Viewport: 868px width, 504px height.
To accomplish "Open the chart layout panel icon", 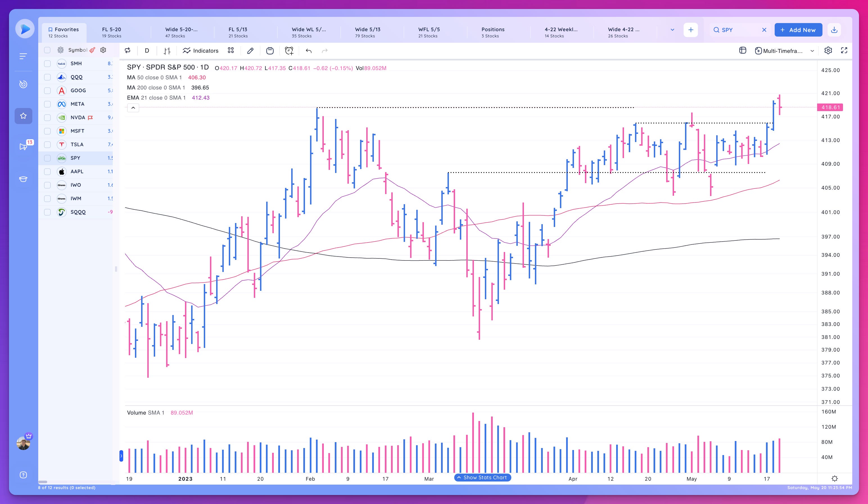I will [x=743, y=51].
